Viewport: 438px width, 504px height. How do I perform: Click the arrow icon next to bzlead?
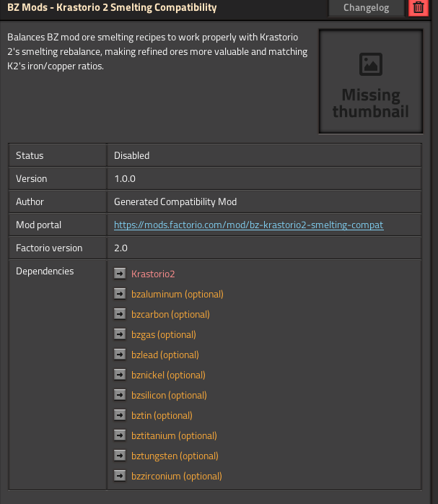120,355
